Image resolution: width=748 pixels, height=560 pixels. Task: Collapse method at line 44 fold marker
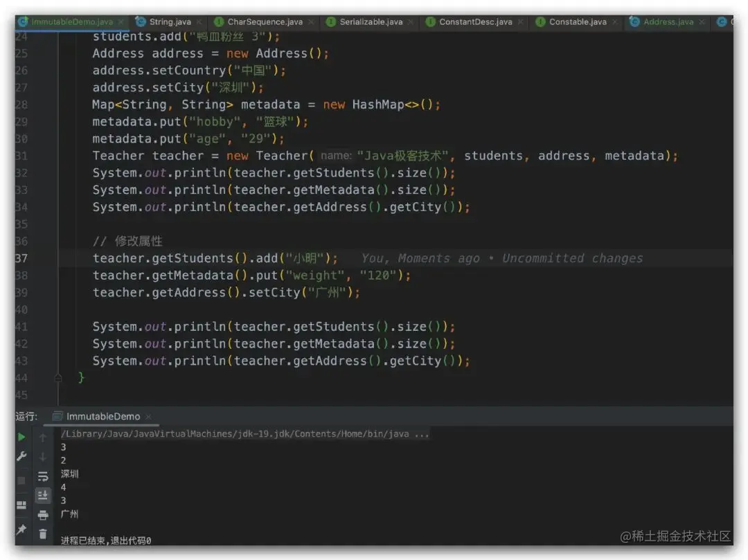coord(58,378)
